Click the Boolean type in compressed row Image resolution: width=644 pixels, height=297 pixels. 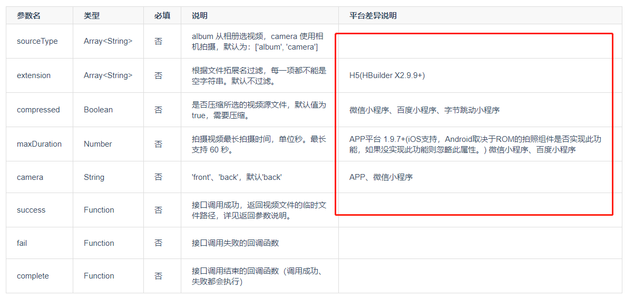tap(98, 110)
